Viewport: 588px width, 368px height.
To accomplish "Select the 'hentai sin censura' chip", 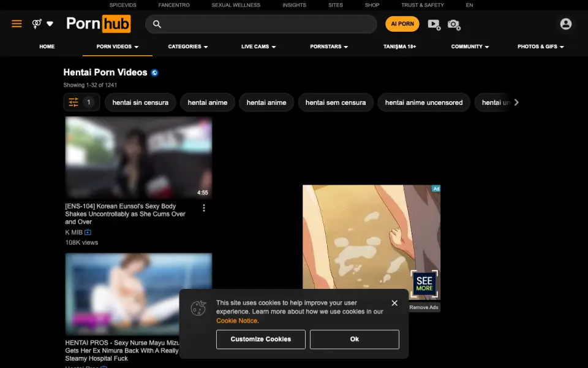I will (140, 102).
